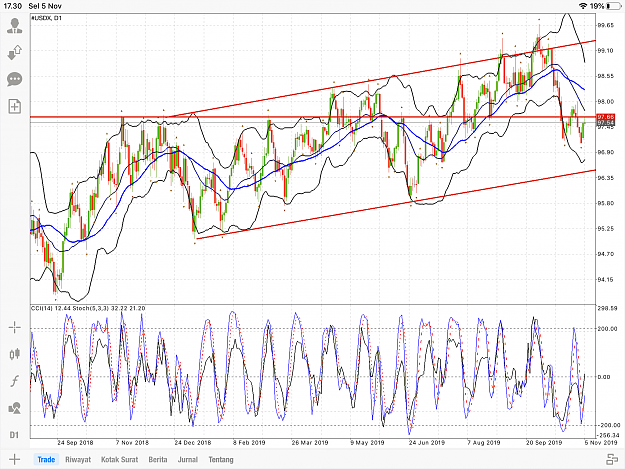The width and height of the screenshot is (625, 469).
Task: Change the D1 timeframe selector
Action: tap(14, 435)
